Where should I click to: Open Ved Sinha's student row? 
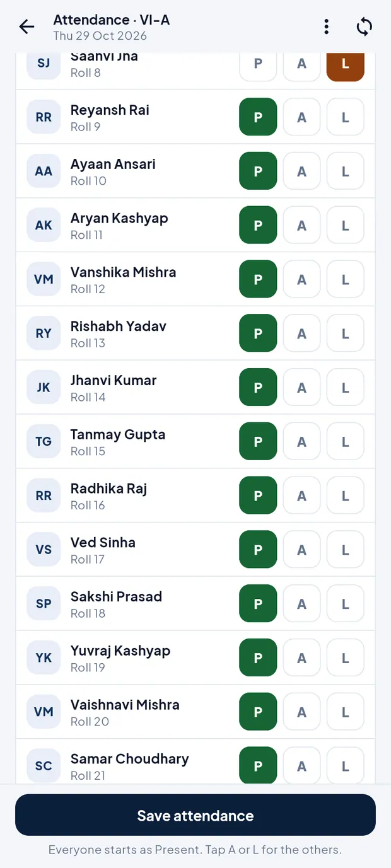pos(195,550)
